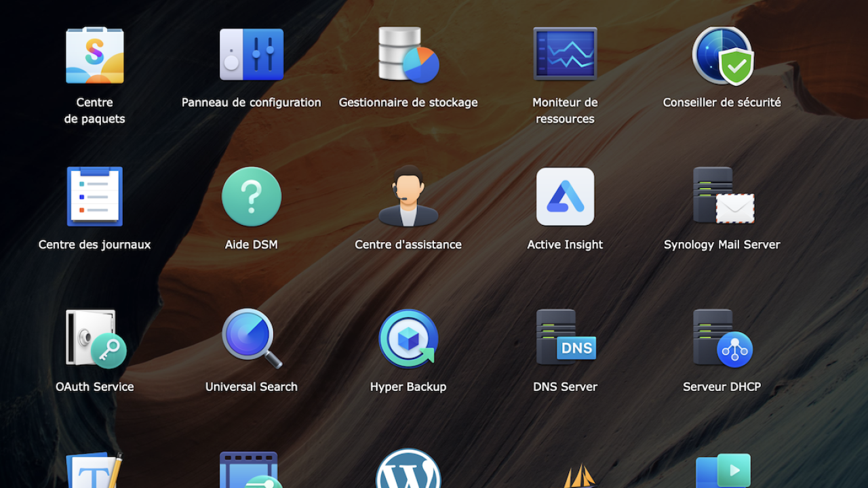The width and height of the screenshot is (868, 488).
Task: Open Moniteur de ressources
Action: (565, 54)
